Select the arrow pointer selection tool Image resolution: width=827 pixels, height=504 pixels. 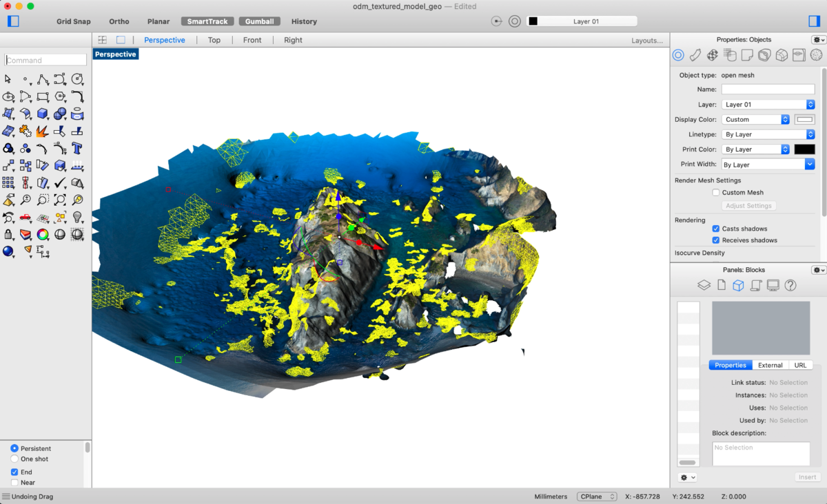point(8,79)
